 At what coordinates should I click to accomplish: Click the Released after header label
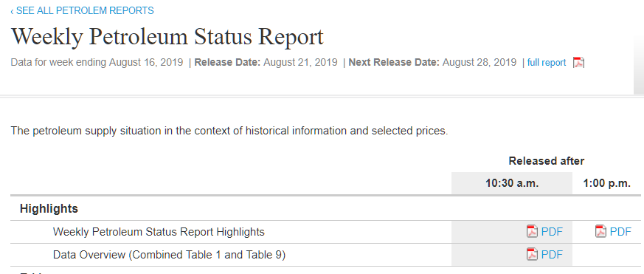546,161
